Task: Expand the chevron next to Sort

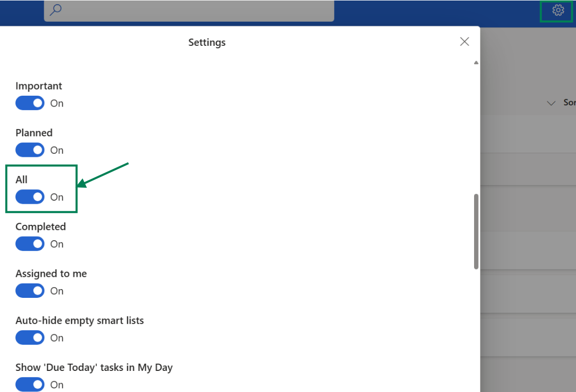Action: click(x=551, y=103)
